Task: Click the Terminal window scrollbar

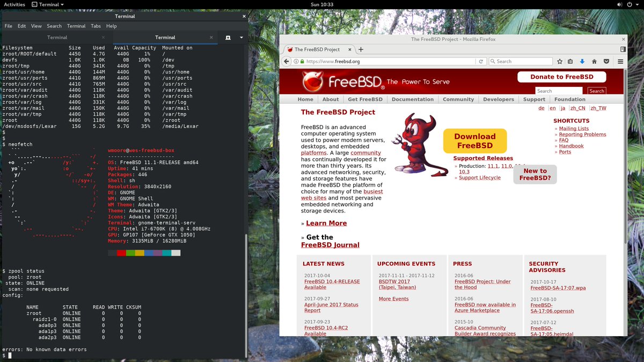Action: [246, 295]
